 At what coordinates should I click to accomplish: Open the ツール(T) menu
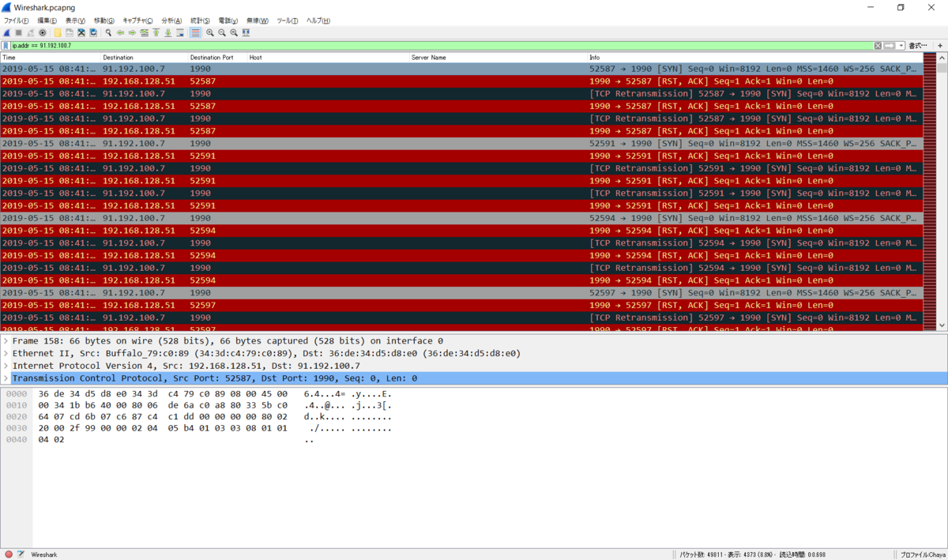pyautogui.click(x=287, y=21)
